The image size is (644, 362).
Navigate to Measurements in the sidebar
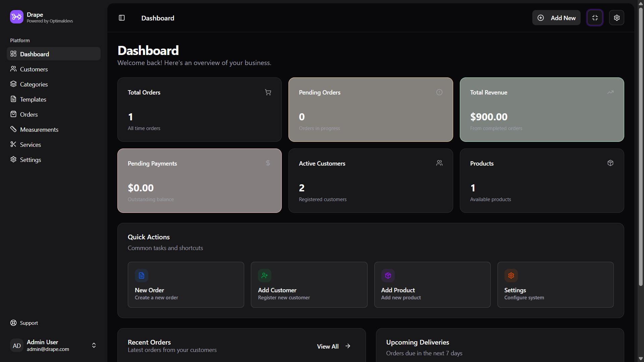39,129
